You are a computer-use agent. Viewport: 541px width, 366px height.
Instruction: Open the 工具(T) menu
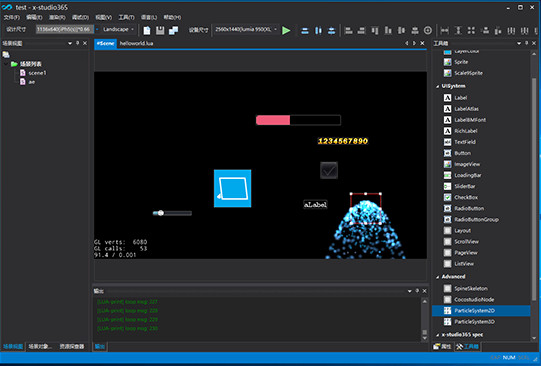point(126,17)
